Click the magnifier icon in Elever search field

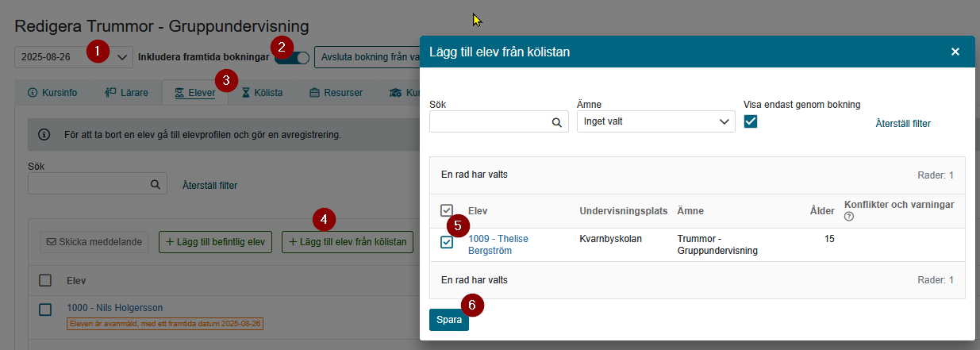tap(156, 184)
